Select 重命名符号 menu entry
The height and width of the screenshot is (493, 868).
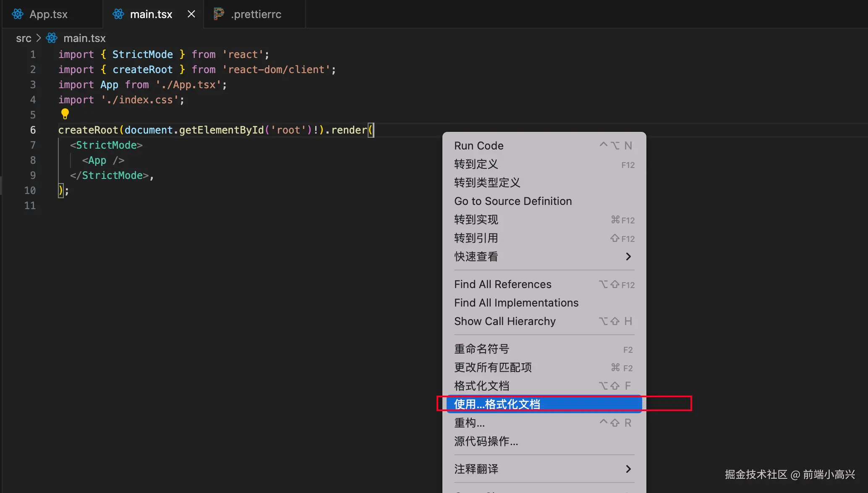[481, 349]
